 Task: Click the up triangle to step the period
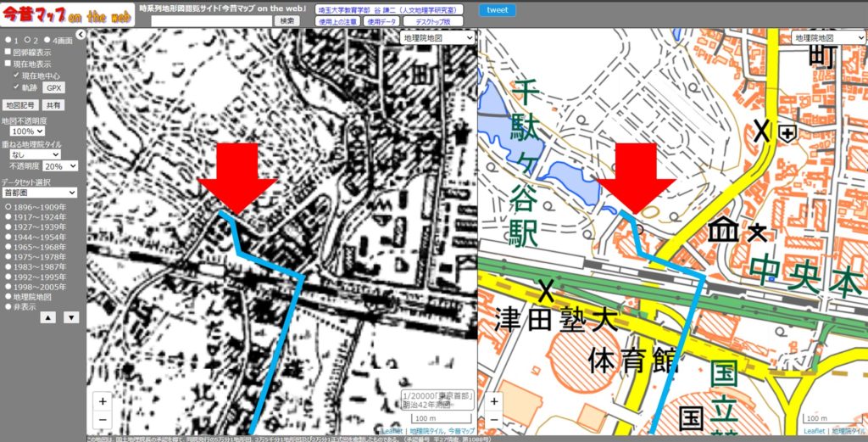(49, 317)
